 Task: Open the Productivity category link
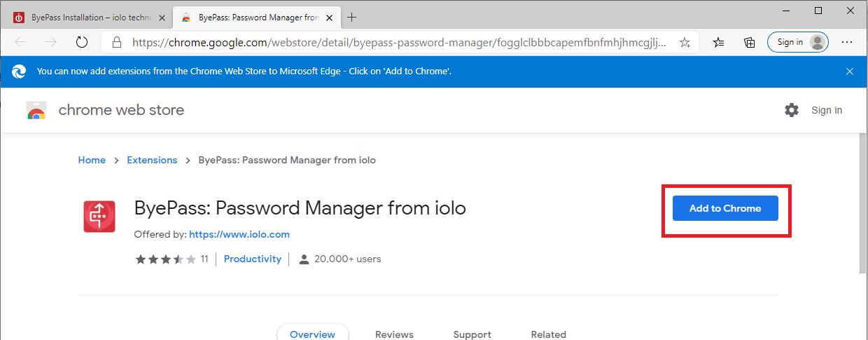253,259
